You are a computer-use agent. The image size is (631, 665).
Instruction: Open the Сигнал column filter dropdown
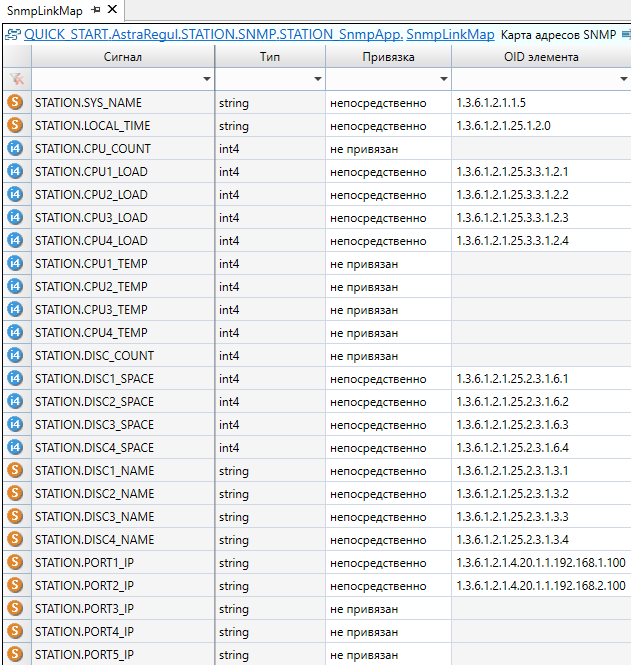[207, 78]
